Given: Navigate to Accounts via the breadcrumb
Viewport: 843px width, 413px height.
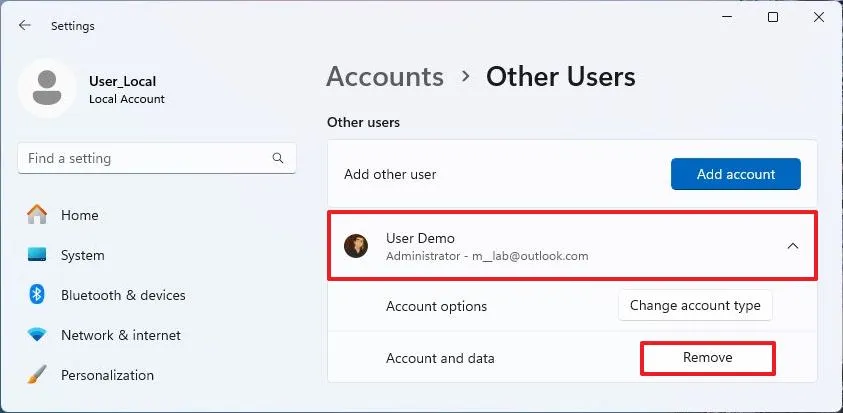Looking at the screenshot, I should [385, 77].
